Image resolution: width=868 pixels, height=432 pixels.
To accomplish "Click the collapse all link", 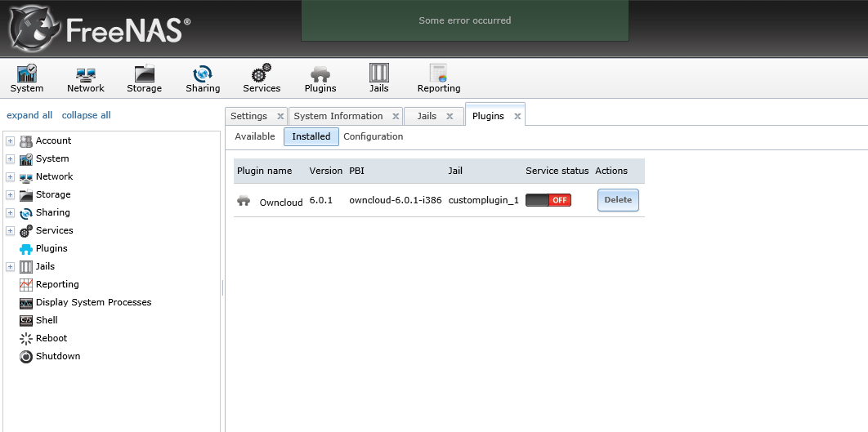I will (x=86, y=115).
